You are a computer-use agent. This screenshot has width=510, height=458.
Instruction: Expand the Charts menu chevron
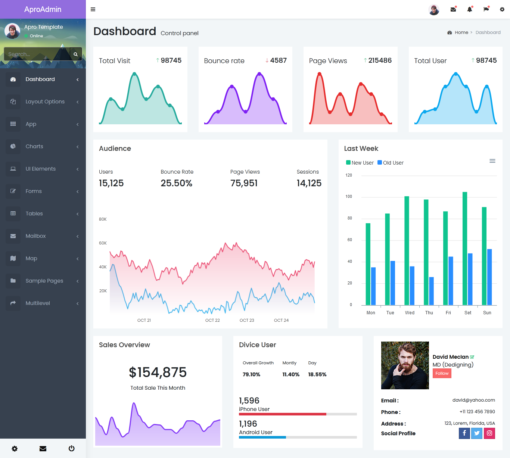[78, 147]
